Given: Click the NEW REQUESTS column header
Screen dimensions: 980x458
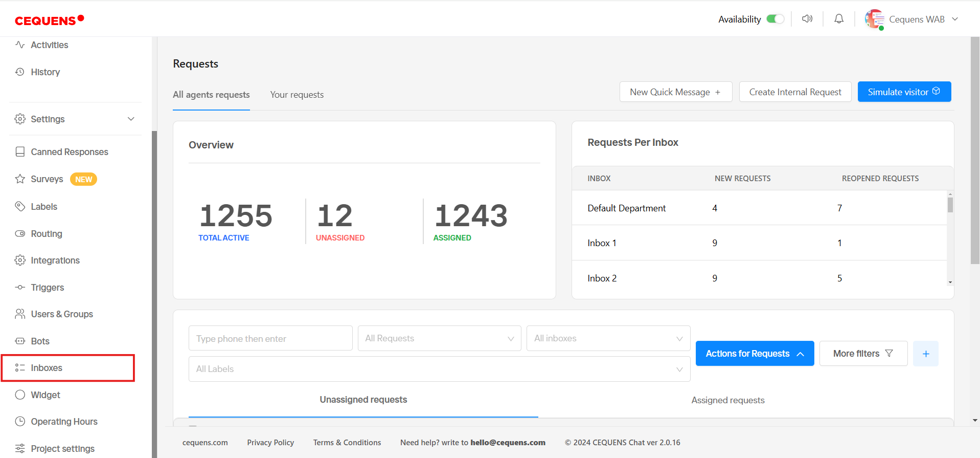Looking at the screenshot, I should pyautogui.click(x=742, y=179).
